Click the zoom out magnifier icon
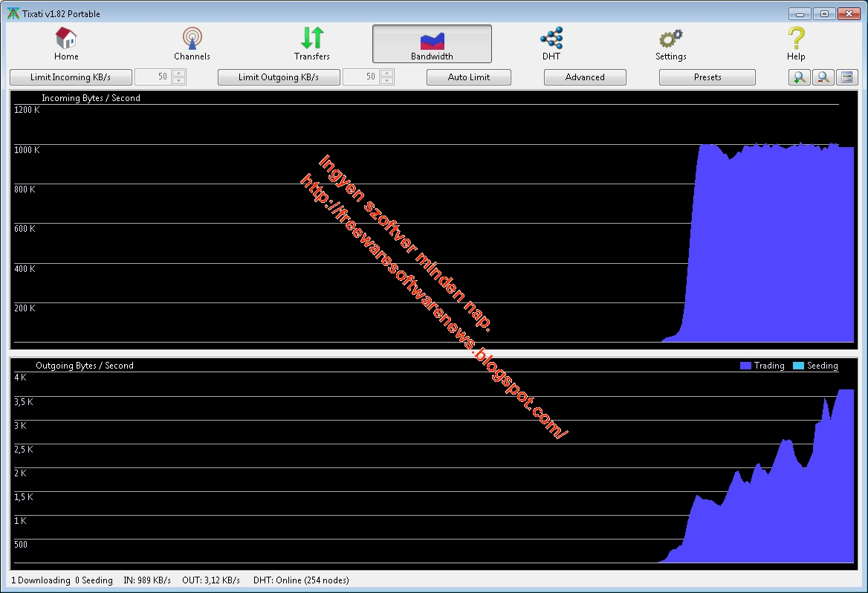 pos(823,77)
